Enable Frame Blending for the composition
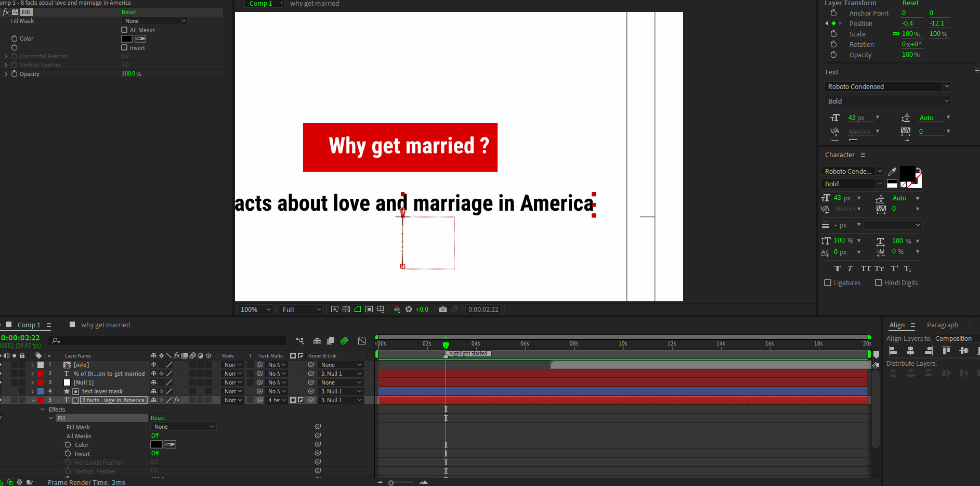 click(x=331, y=341)
